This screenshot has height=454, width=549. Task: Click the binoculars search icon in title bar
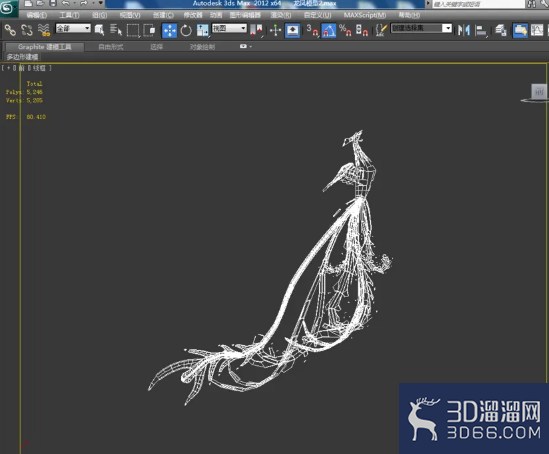531,4
